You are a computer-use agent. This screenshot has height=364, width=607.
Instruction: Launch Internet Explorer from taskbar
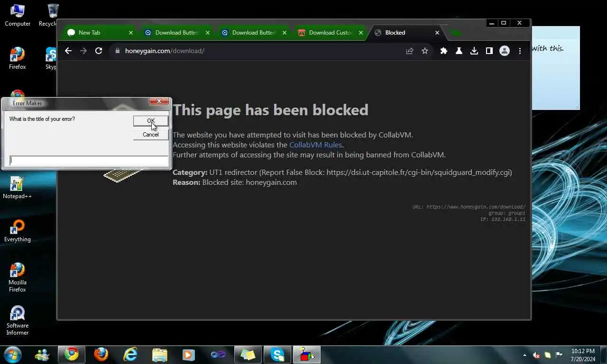tap(130, 355)
